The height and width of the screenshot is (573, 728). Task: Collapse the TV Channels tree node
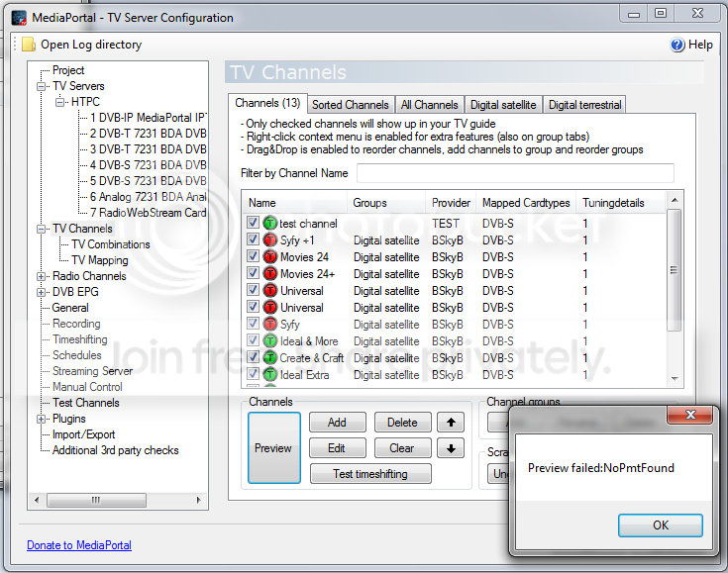coord(42,230)
